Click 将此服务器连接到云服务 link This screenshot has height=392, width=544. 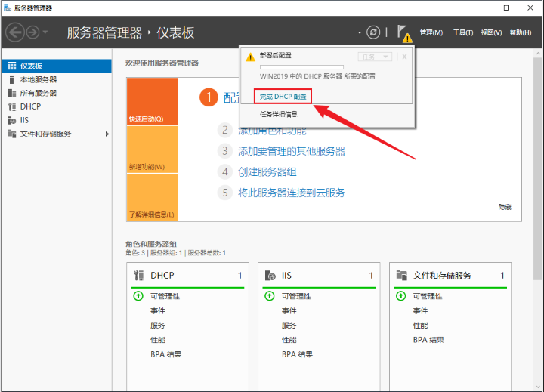(292, 193)
